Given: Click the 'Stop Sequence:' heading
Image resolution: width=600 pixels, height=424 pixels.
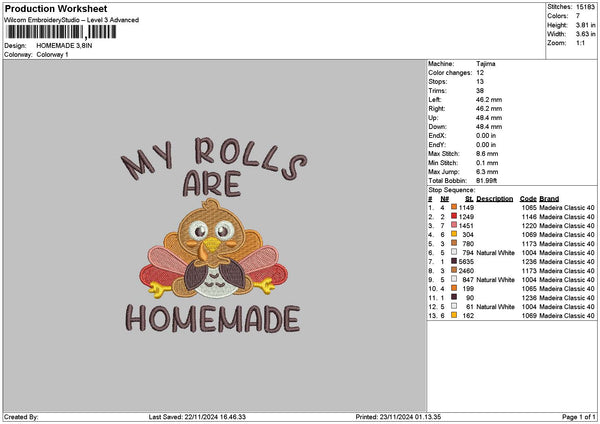Looking at the screenshot, I should [452, 190].
